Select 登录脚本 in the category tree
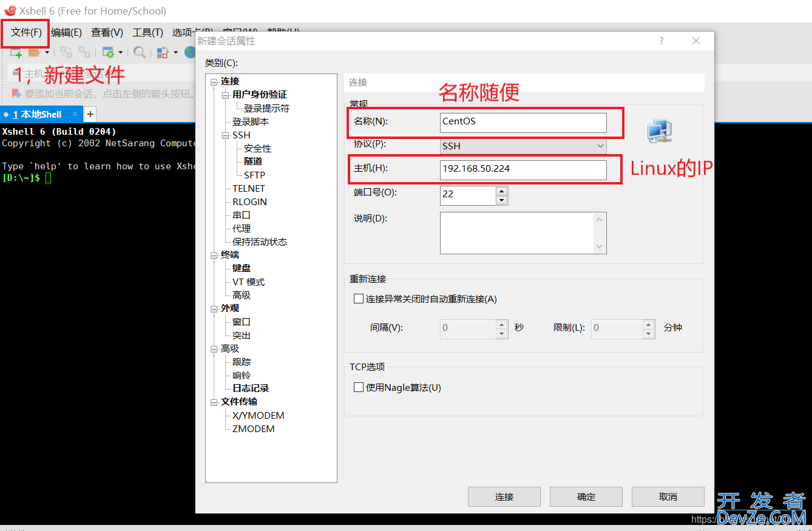The image size is (812, 531). tap(250, 121)
